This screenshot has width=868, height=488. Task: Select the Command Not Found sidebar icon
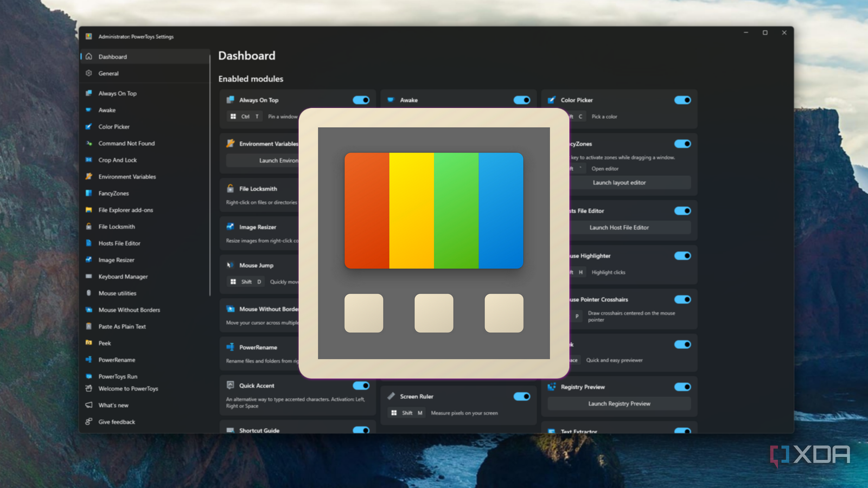tap(89, 144)
